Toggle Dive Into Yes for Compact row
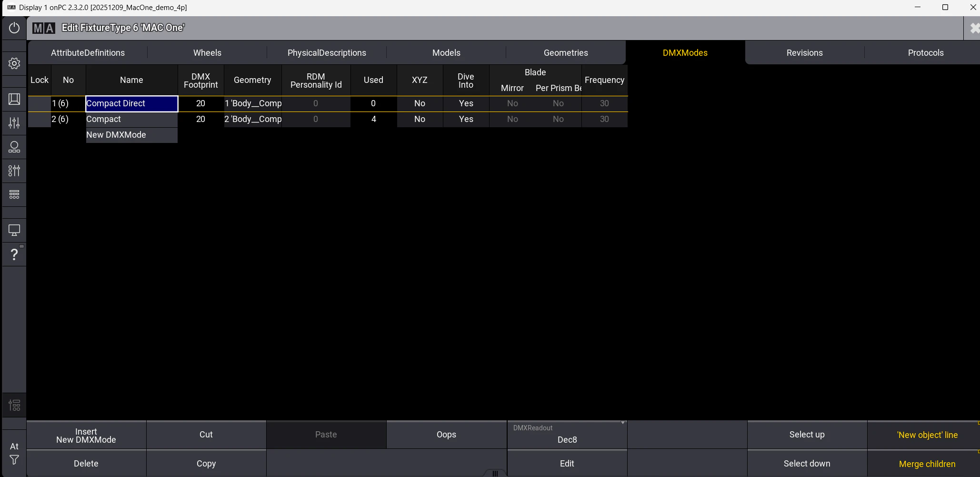This screenshot has width=980, height=477. [x=466, y=119]
